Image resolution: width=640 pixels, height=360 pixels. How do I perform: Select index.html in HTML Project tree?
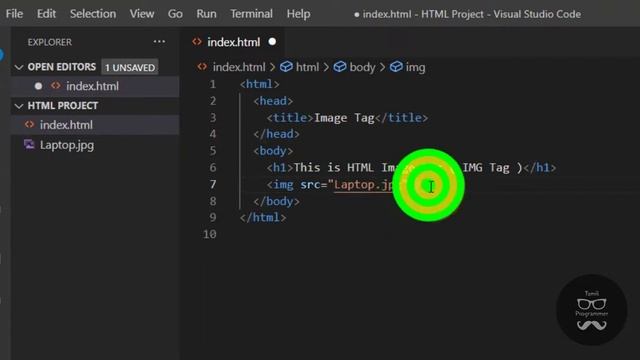point(66,125)
